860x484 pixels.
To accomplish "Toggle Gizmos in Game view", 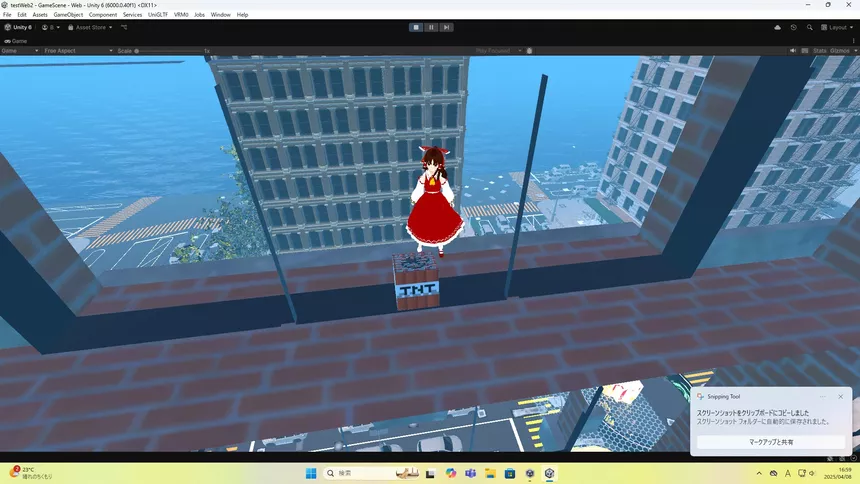I will pos(839,50).
